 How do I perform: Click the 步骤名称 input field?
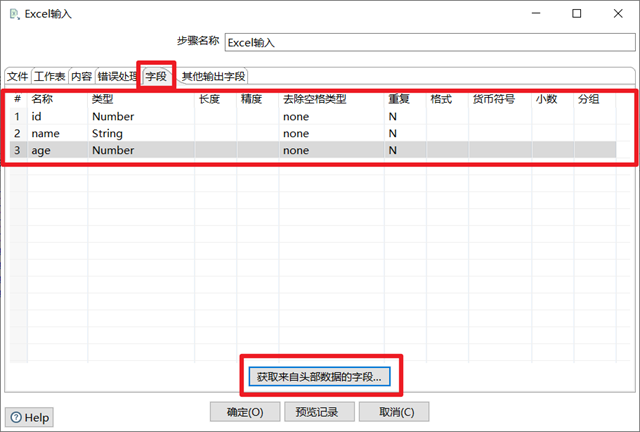[430, 42]
